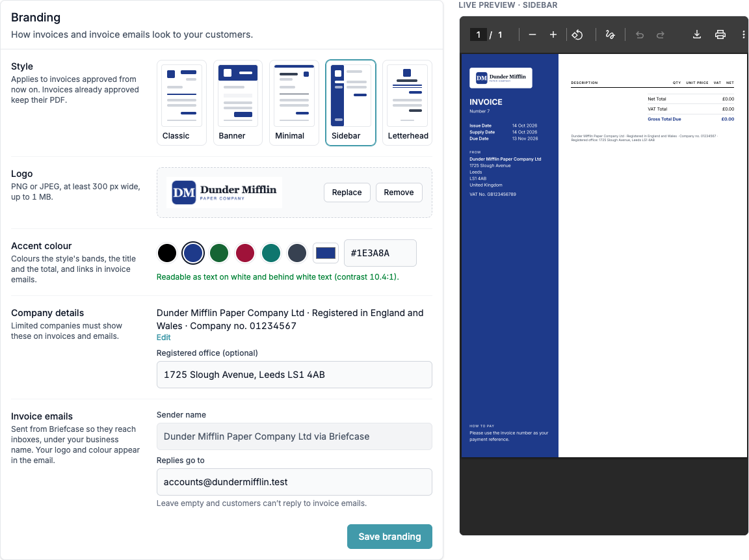Image resolution: width=749 pixels, height=560 pixels.
Task: Open the custom colour picker swatch
Action: pyautogui.click(x=326, y=253)
